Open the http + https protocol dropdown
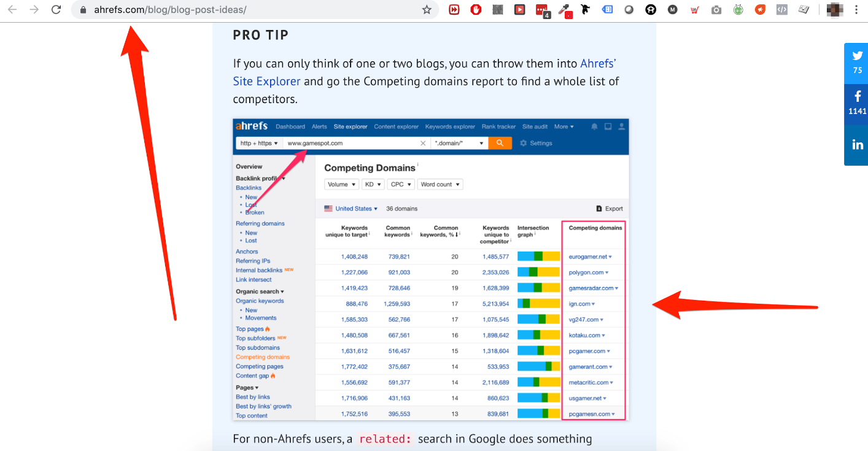The image size is (868, 451). [259, 143]
